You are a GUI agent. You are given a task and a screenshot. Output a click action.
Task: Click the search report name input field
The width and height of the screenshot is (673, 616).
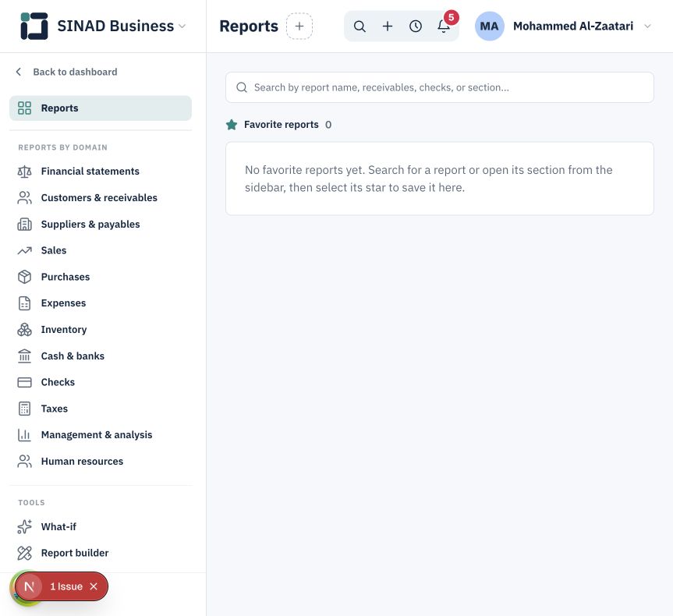(440, 87)
